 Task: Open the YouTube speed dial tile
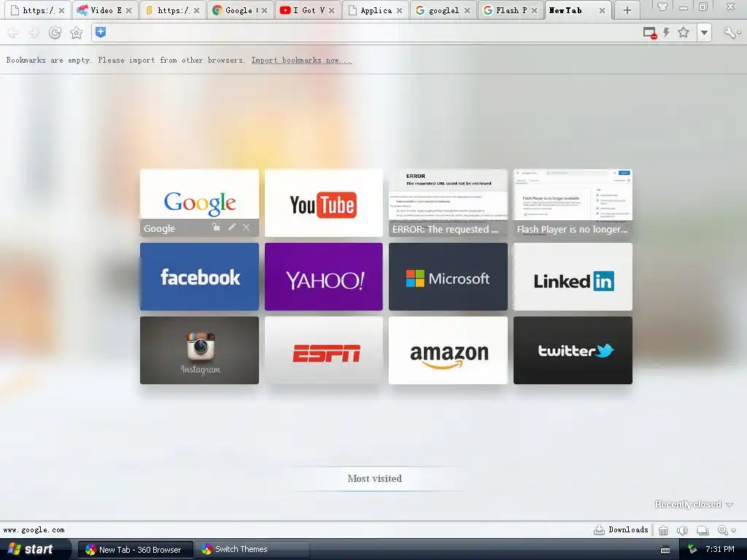click(323, 203)
